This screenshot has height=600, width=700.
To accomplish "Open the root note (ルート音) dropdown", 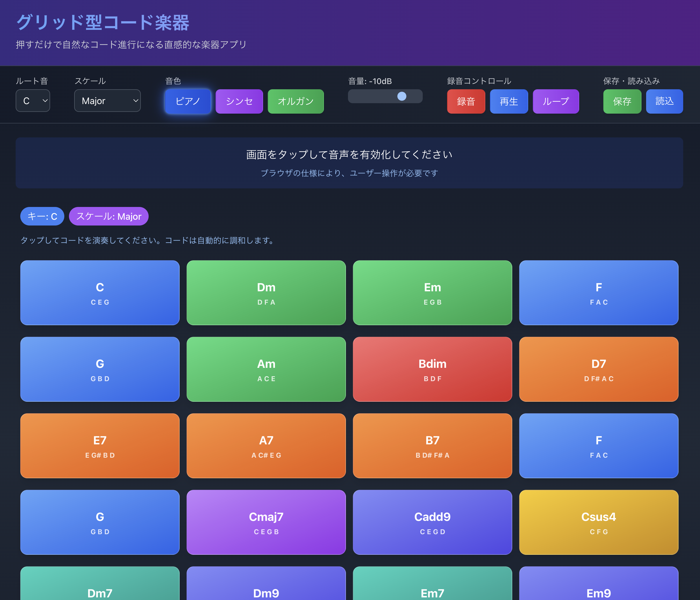I will tap(33, 101).
